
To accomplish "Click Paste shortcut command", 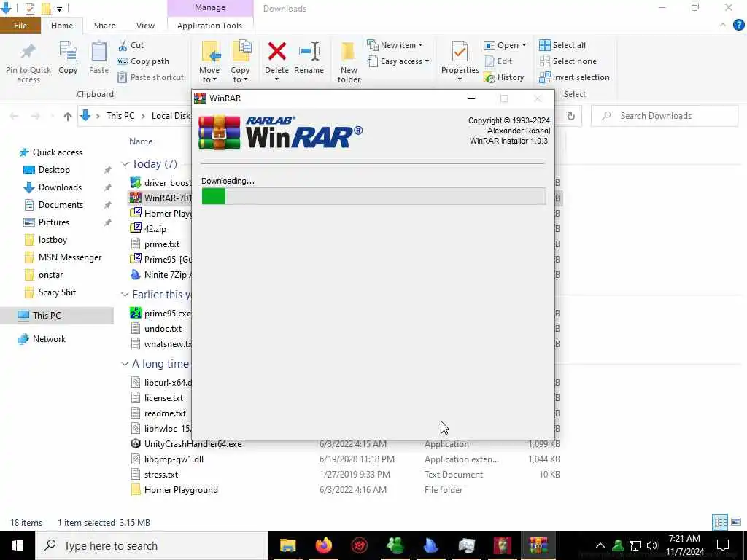I will pos(150,77).
